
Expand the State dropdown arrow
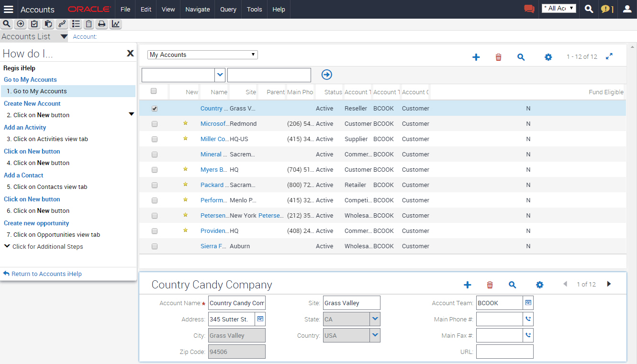[375, 319]
